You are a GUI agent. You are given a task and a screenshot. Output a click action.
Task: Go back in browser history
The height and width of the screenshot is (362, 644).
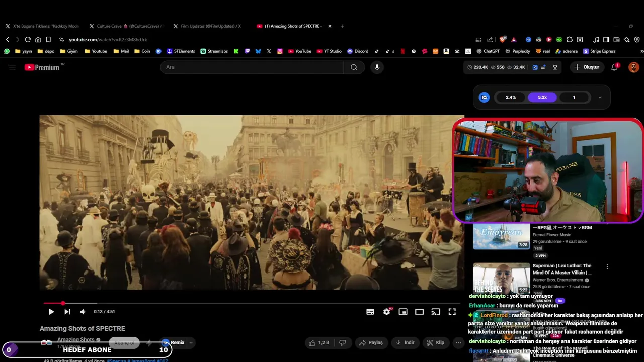[8, 39]
